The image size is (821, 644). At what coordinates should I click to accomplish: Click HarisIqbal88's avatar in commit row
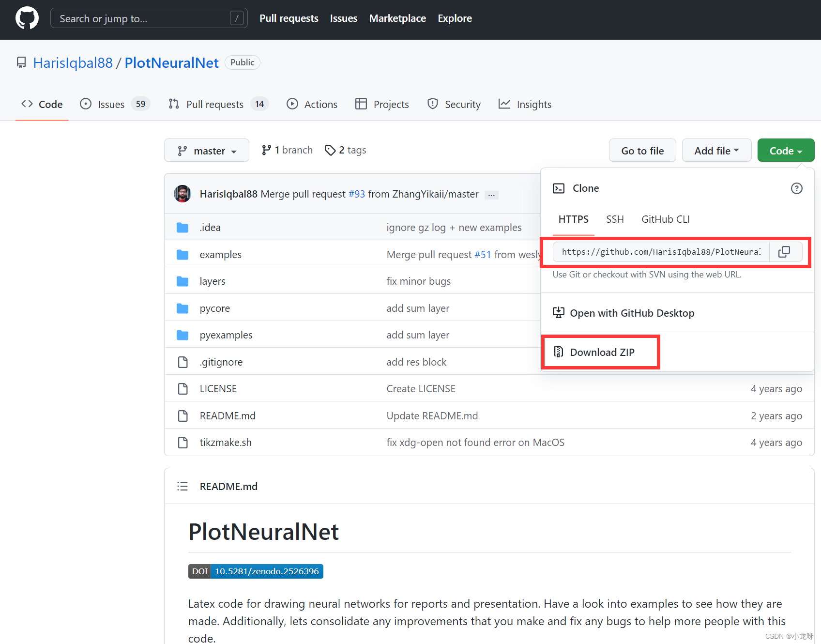[182, 194]
